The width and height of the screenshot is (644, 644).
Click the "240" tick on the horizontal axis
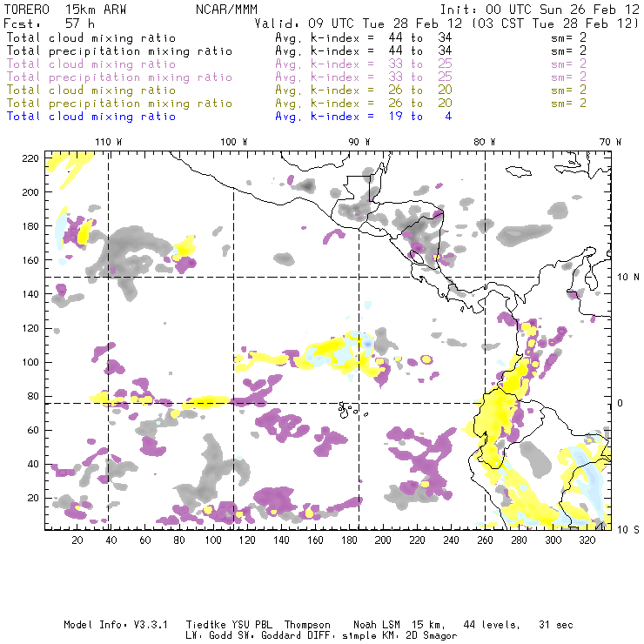coord(451,540)
